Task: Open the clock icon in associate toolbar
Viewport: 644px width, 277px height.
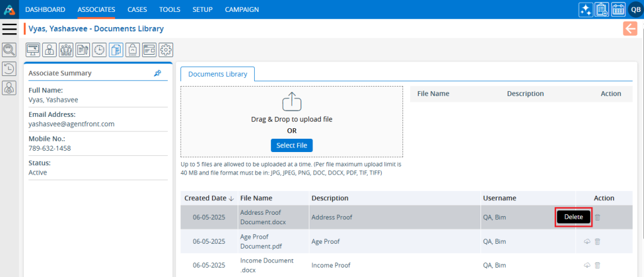Action: [x=99, y=50]
